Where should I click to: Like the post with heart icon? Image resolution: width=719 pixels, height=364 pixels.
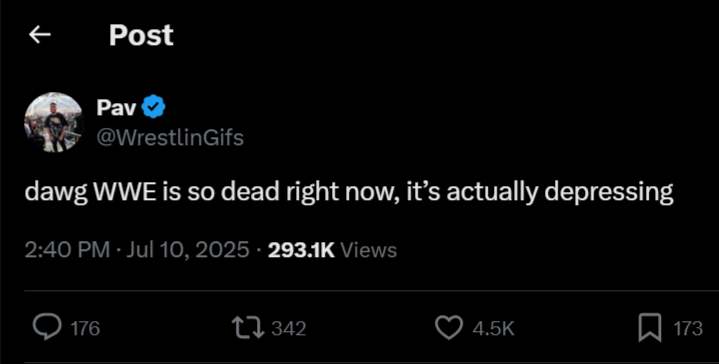[x=448, y=328]
